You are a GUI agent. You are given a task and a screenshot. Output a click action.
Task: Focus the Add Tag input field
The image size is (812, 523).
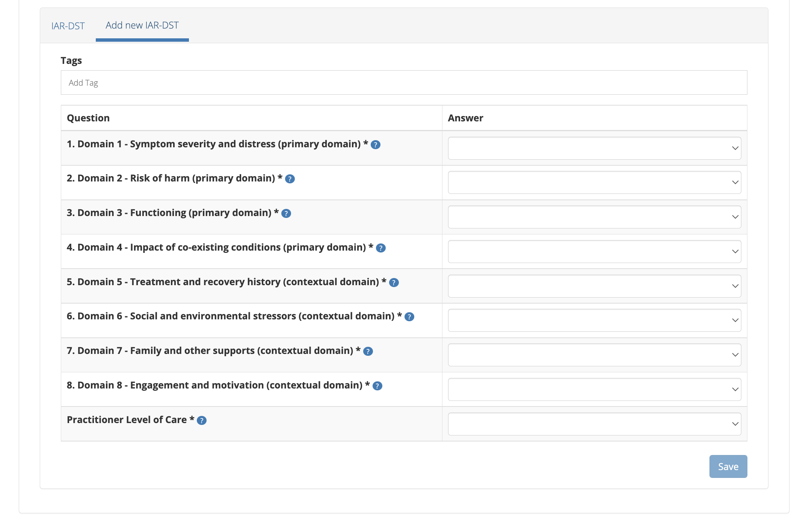tap(404, 83)
